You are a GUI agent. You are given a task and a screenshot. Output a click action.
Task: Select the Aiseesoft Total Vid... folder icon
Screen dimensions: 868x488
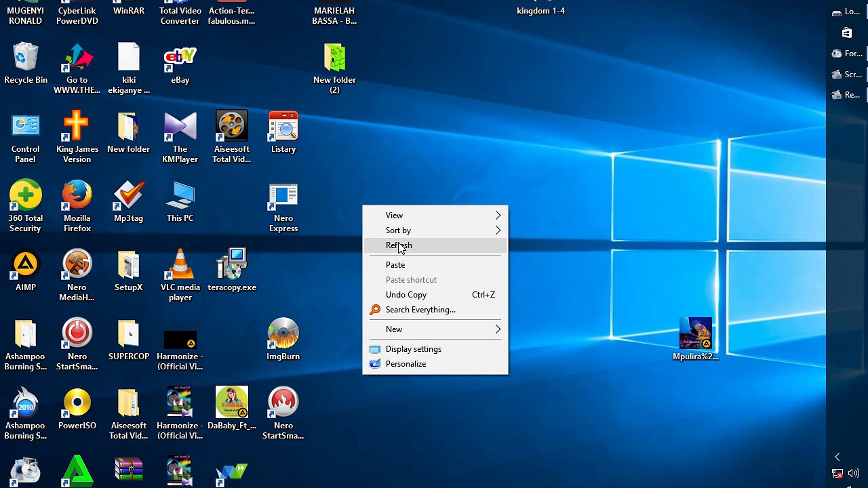click(128, 403)
